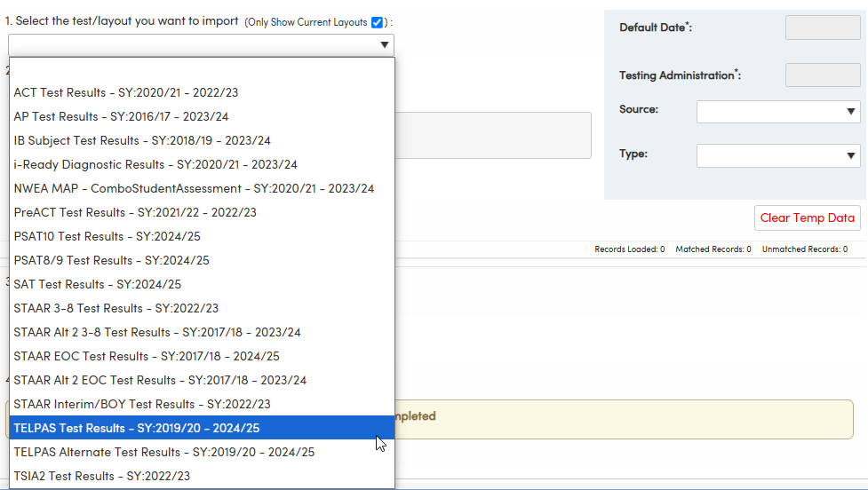Choose SAT Test Results SY:2024/25
868x490 pixels.
(202, 284)
